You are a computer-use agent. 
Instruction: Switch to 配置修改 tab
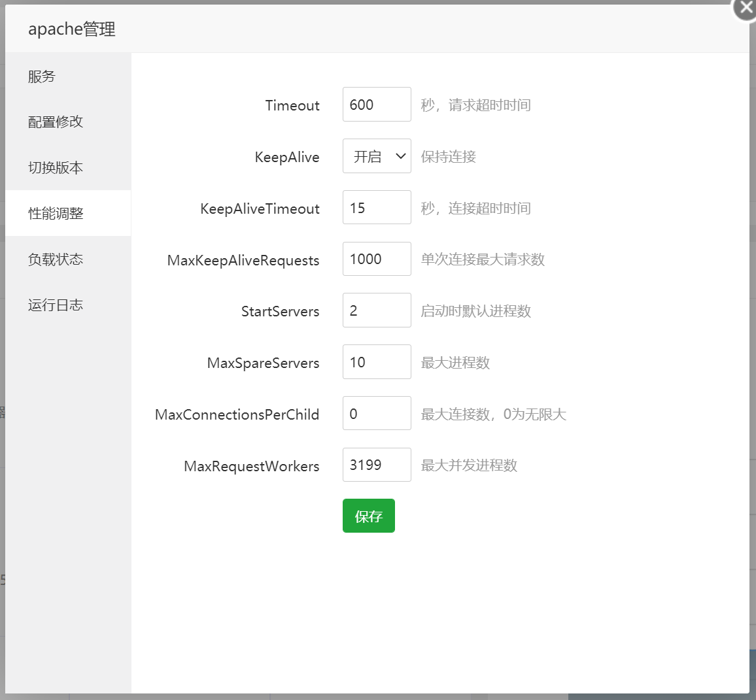point(68,122)
